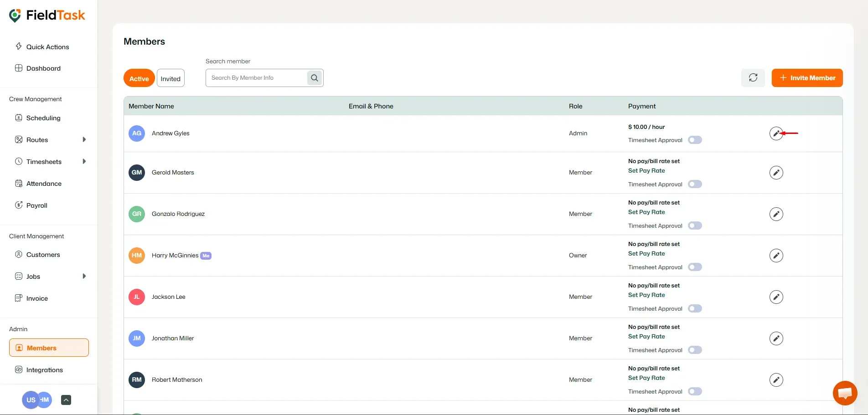Click Set Pay Rate for Jackson Lee

coord(646,295)
